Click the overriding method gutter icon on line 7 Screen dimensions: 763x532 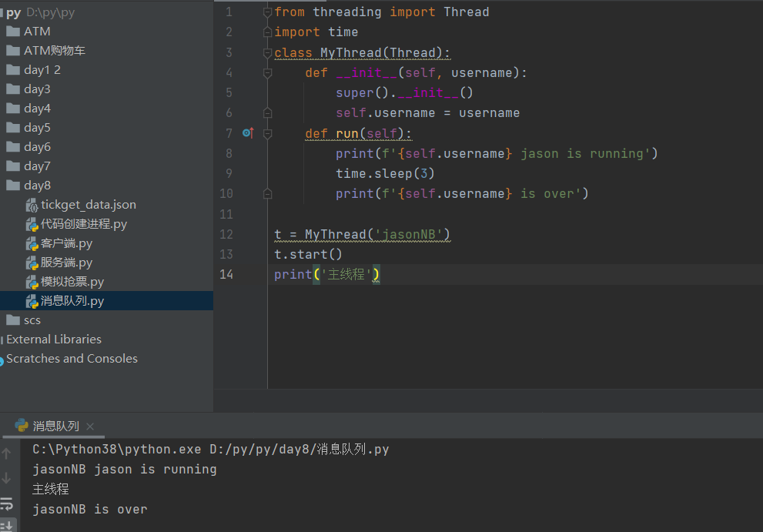pos(247,133)
